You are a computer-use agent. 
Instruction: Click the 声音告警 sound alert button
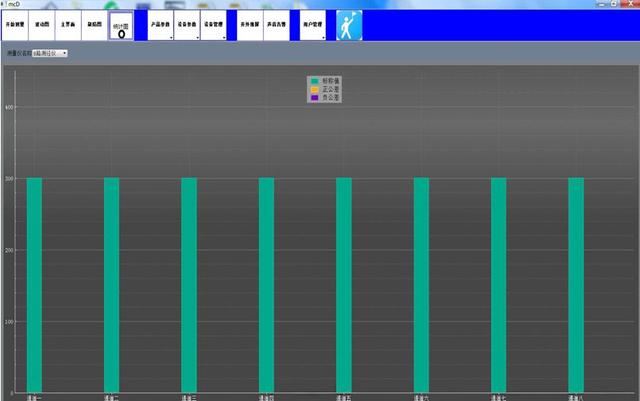tap(277, 26)
